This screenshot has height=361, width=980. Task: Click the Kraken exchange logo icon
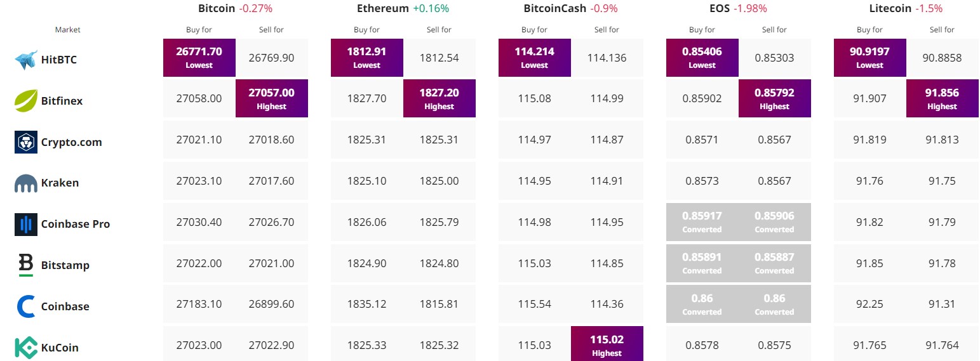[25, 183]
